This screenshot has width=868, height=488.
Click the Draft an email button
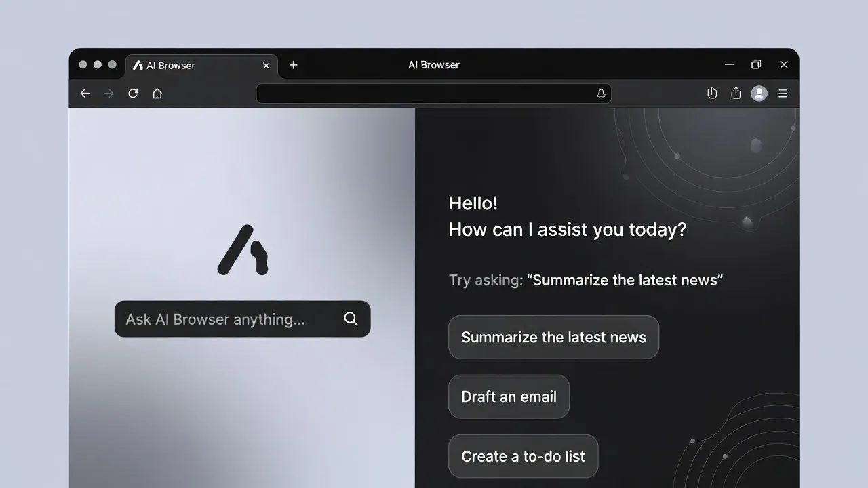509,396
